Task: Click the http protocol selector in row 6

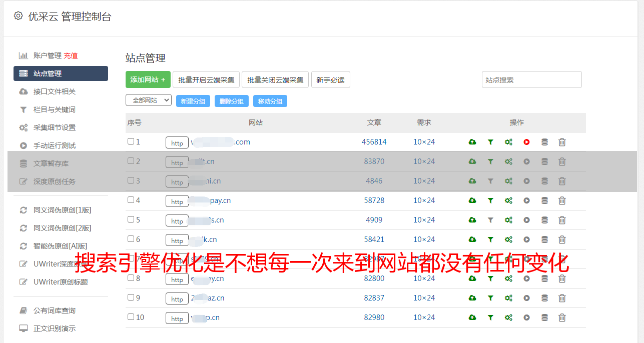Action: point(177,240)
